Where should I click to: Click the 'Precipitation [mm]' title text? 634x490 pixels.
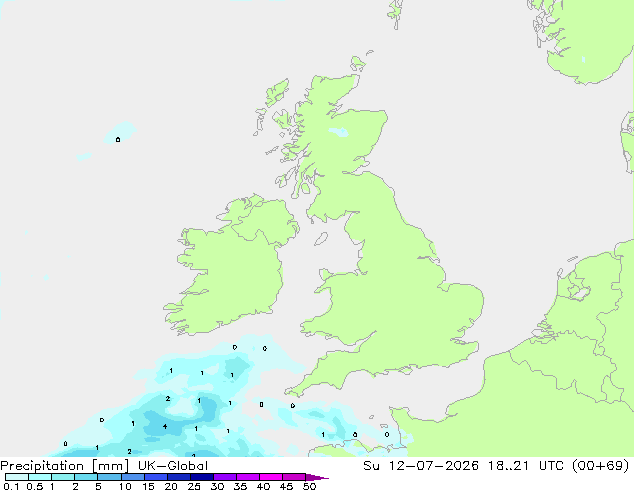coord(64,466)
